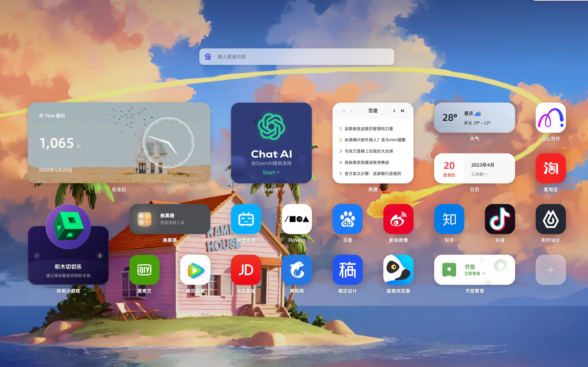Screen dimensions: 588x367
Task: Open the 换算器 converter widget
Action: [x=170, y=219]
